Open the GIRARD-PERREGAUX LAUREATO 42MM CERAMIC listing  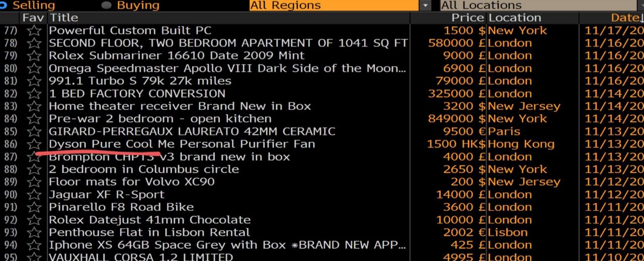(x=192, y=132)
